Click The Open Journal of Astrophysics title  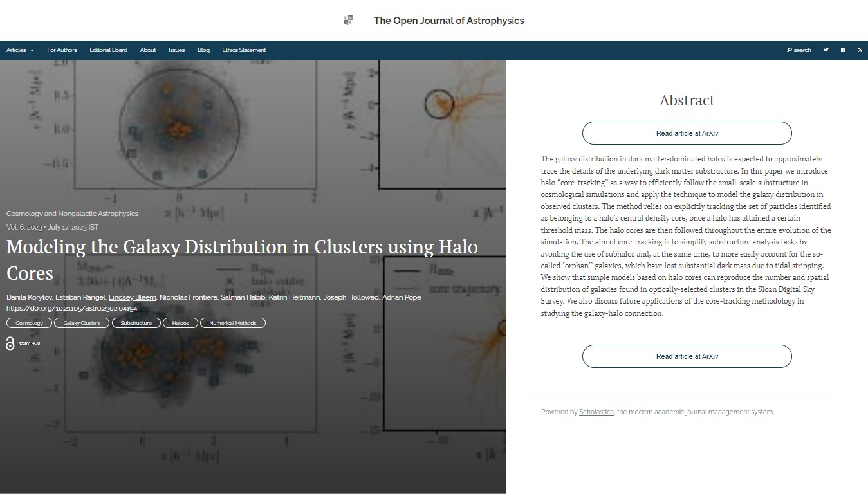448,21
